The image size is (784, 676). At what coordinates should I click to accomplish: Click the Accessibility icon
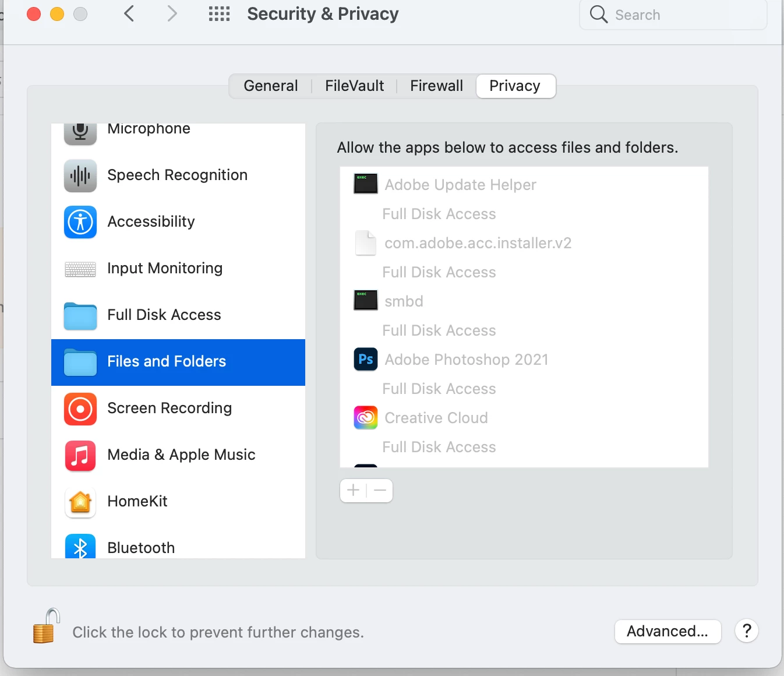80,222
